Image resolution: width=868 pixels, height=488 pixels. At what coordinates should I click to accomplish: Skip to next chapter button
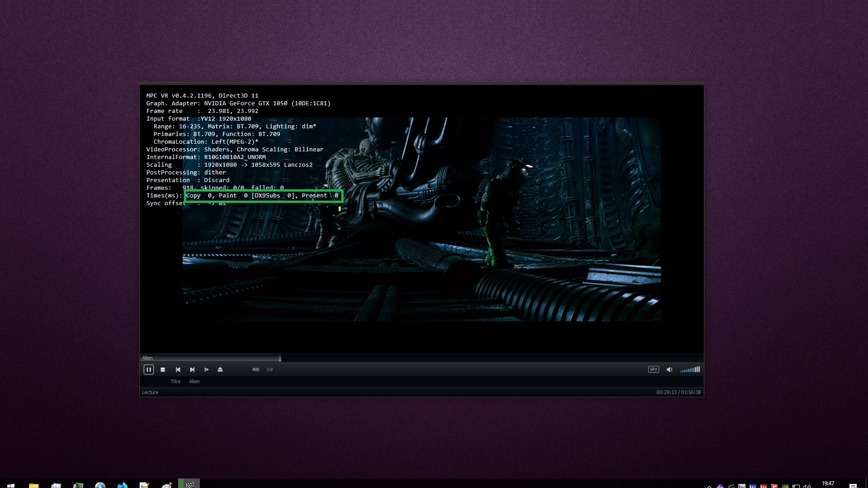click(192, 370)
